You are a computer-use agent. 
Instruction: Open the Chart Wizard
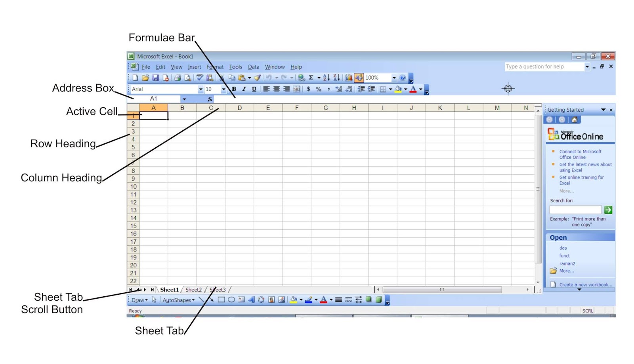point(349,78)
